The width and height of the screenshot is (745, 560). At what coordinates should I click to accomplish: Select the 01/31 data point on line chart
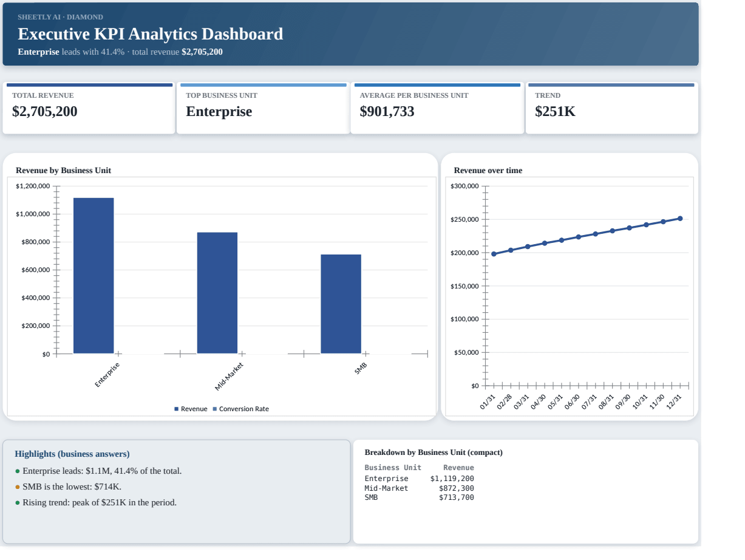point(494,254)
